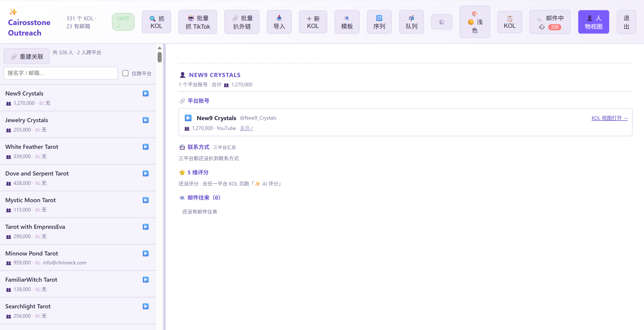Open 邮件中心 with 235 badge
Image resolution: width=644 pixels, height=330 pixels.
[x=550, y=22]
